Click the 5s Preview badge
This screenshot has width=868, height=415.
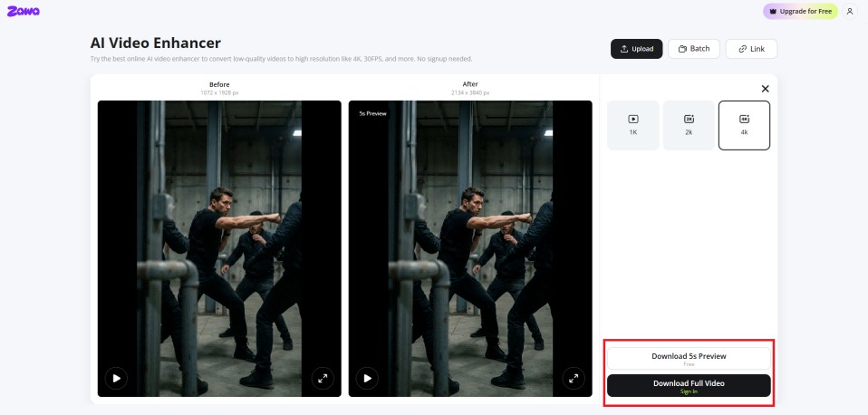point(372,113)
